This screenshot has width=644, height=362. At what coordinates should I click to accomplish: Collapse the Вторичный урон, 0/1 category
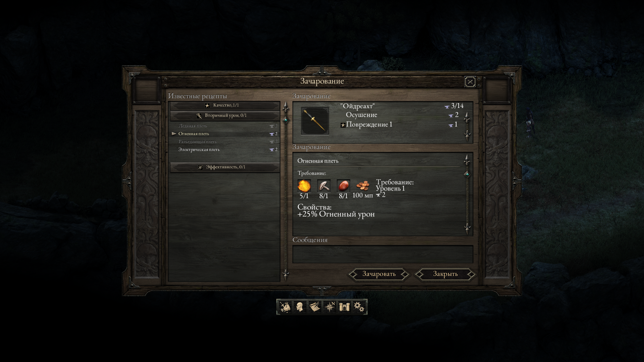click(225, 116)
